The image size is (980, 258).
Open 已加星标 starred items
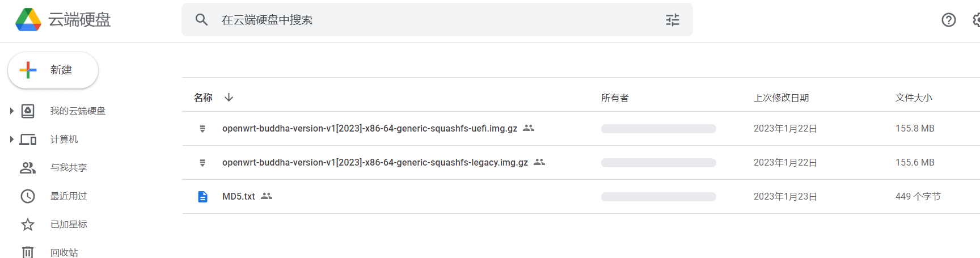(69, 225)
